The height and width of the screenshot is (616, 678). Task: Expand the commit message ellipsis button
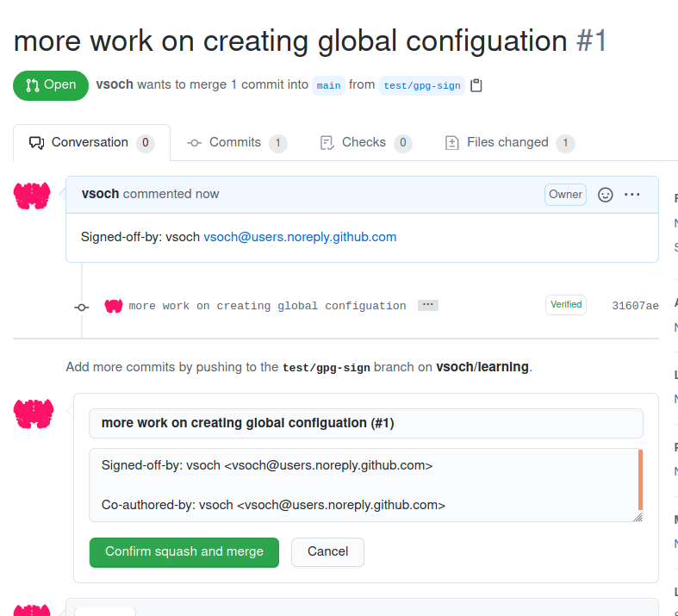(428, 305)
